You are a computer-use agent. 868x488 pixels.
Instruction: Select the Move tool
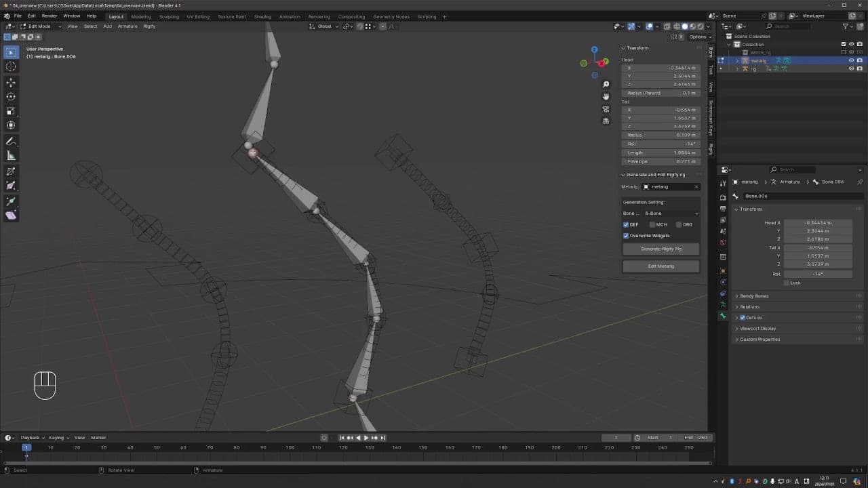pyautogui.click(x=11, y=82)
